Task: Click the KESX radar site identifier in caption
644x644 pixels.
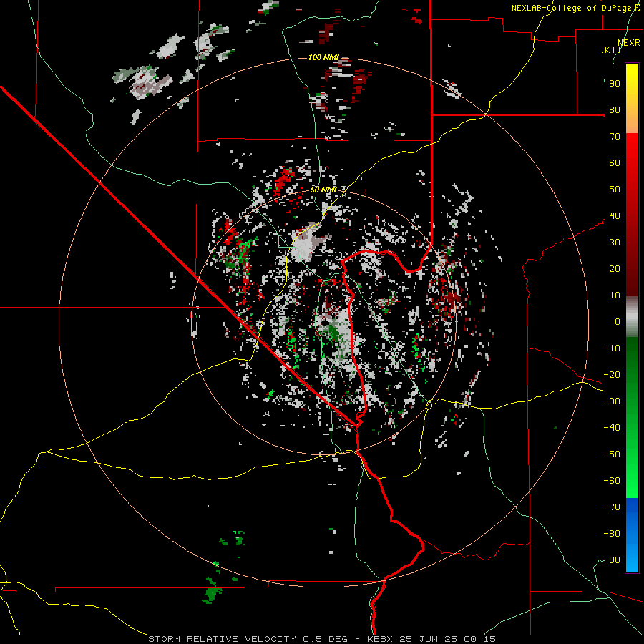Action: (380, 639)
